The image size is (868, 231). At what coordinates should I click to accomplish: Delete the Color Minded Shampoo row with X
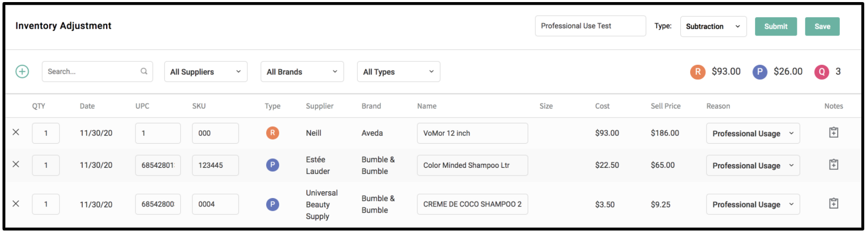click(x=16, y=164)
